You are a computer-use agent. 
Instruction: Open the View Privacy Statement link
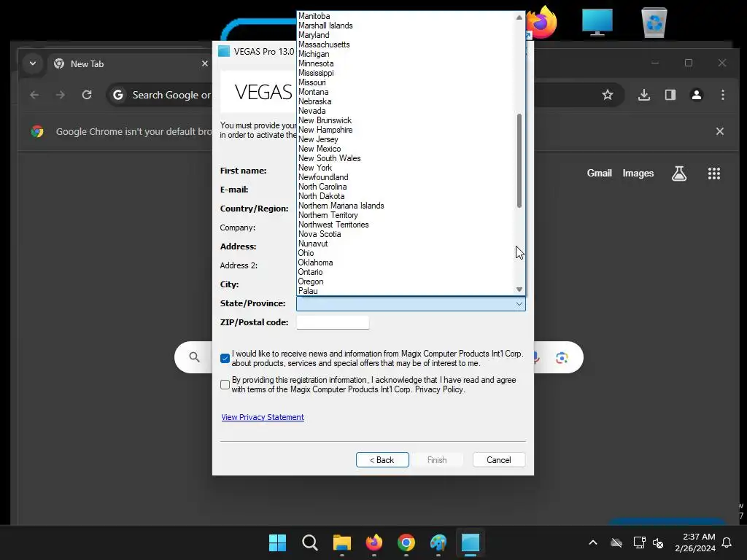pos(263,417)
